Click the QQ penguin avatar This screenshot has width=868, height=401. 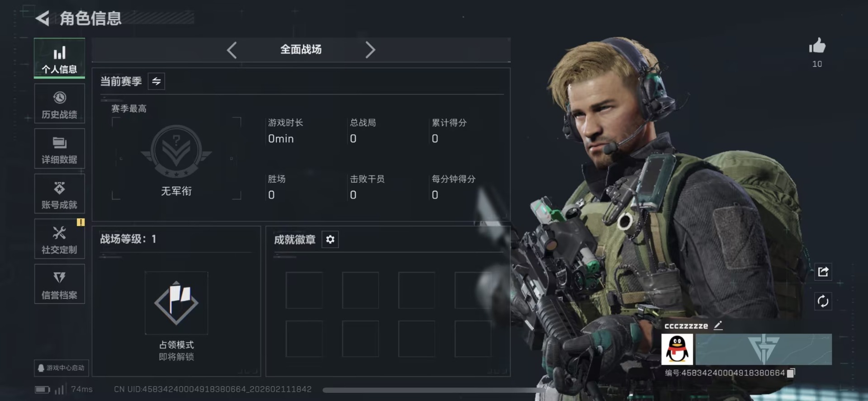(677, 349)
